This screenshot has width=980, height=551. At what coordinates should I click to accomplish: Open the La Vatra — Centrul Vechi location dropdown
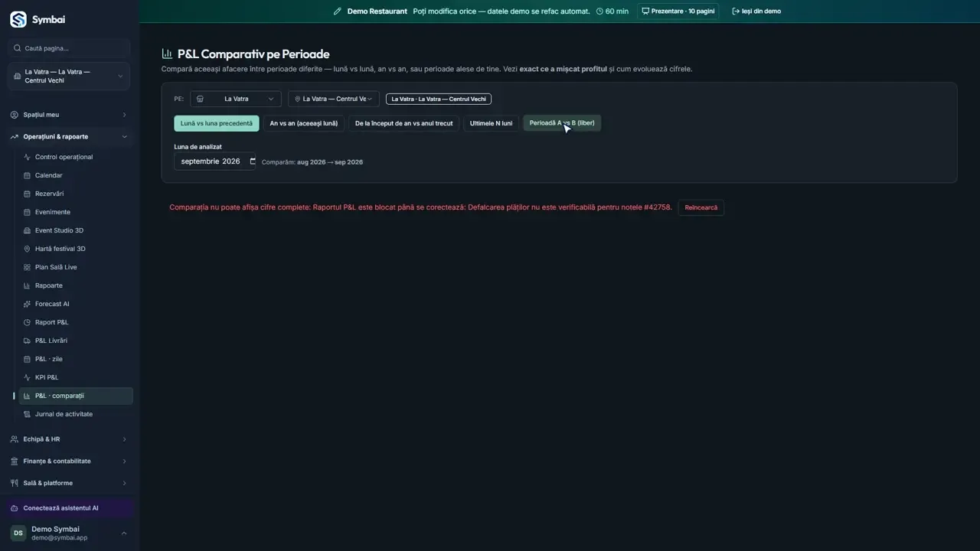pyautogui.click(x=334, y=99)
